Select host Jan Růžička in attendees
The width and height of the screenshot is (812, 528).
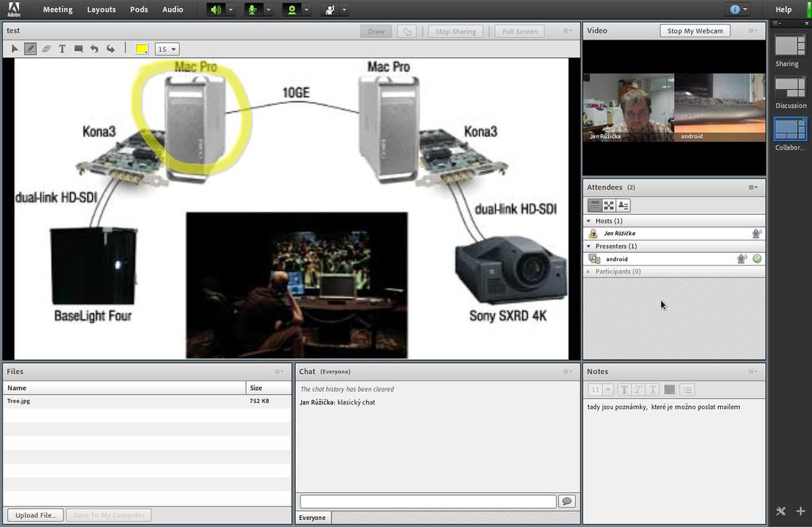[674, 233]
